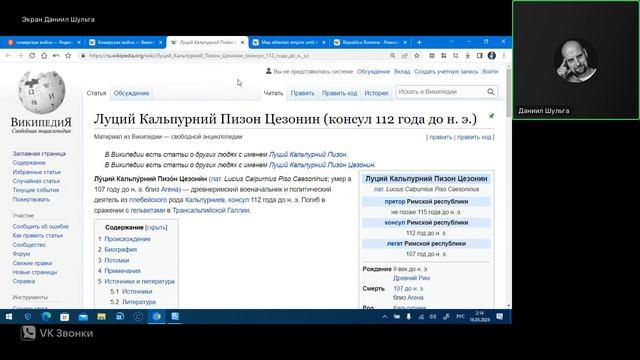Open a new browser tab

pyautogui.click(x=419, y=42)
